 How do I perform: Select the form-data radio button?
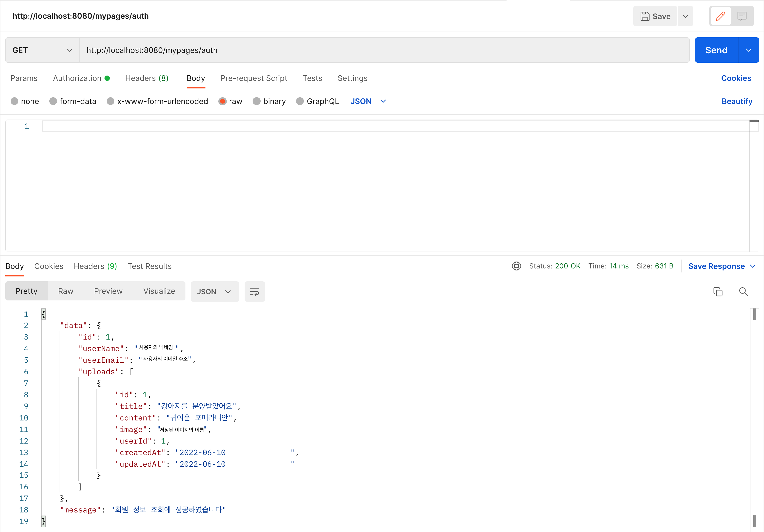coord(53,101)
